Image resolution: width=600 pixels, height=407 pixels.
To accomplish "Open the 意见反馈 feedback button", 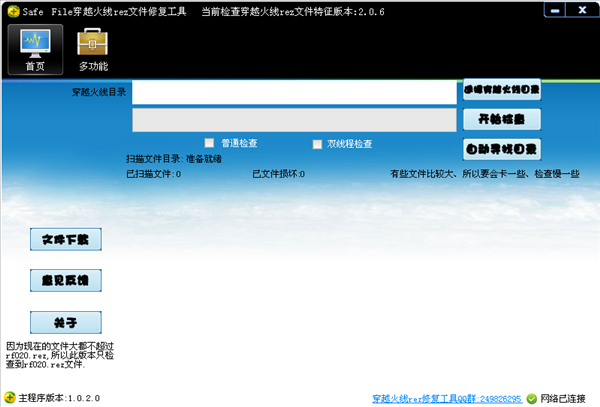I will [x=66, y=280].
